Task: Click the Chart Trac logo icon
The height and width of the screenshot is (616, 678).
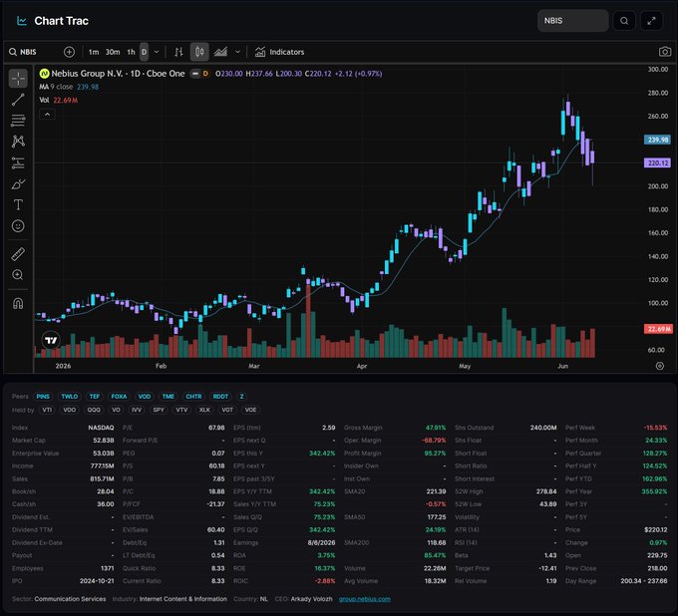Action: [22, 21]
